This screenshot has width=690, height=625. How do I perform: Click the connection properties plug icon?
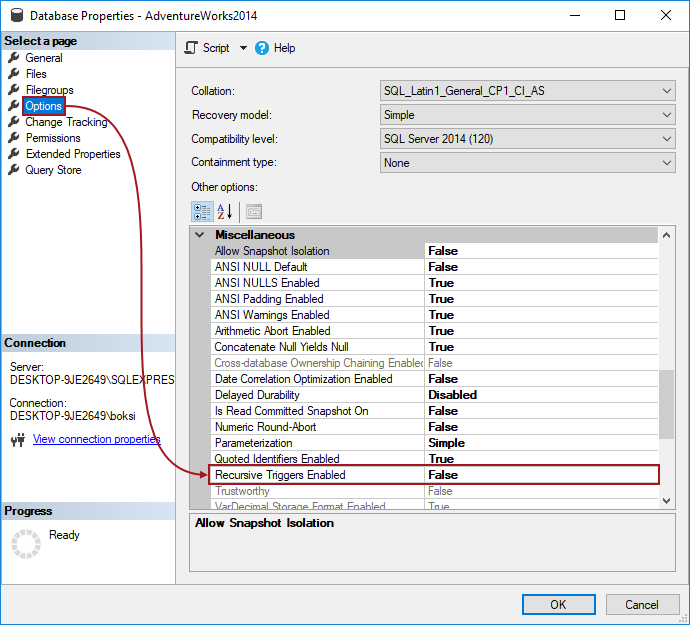pyautogui.click(x=18, y=439)
